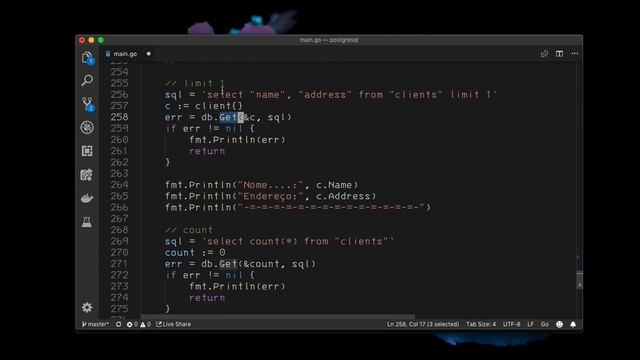Click "fmt.Println(err)" on line 273

(x=237, y=287)
